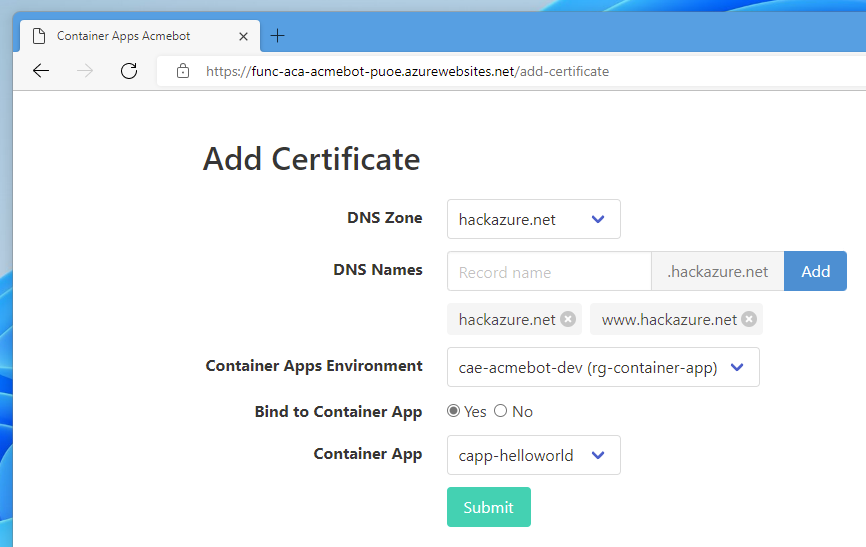Select the Container Apps Acmebot tab

coord(140,36)
